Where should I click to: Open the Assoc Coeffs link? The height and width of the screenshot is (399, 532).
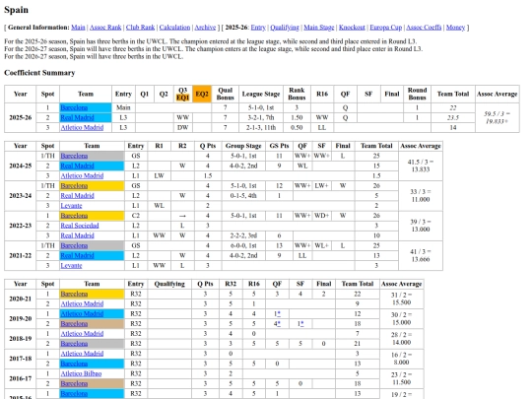pyautogui.click(x=424, y=28)
